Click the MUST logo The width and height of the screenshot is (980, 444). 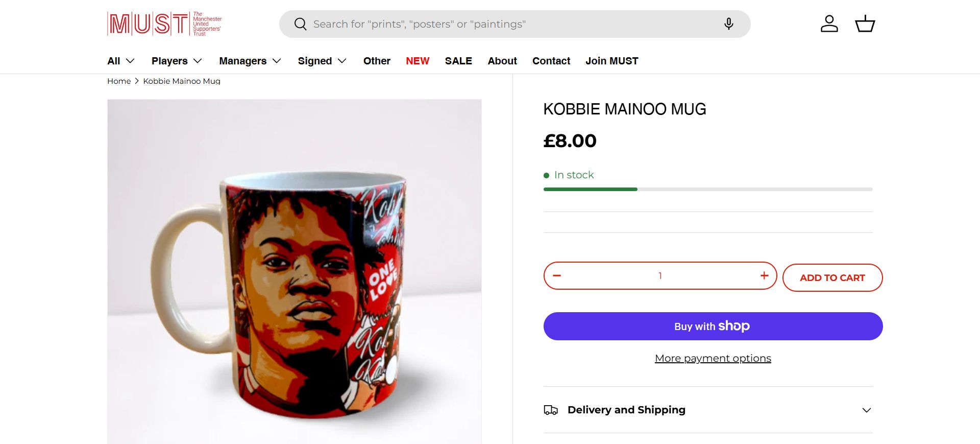pos(164,24)
